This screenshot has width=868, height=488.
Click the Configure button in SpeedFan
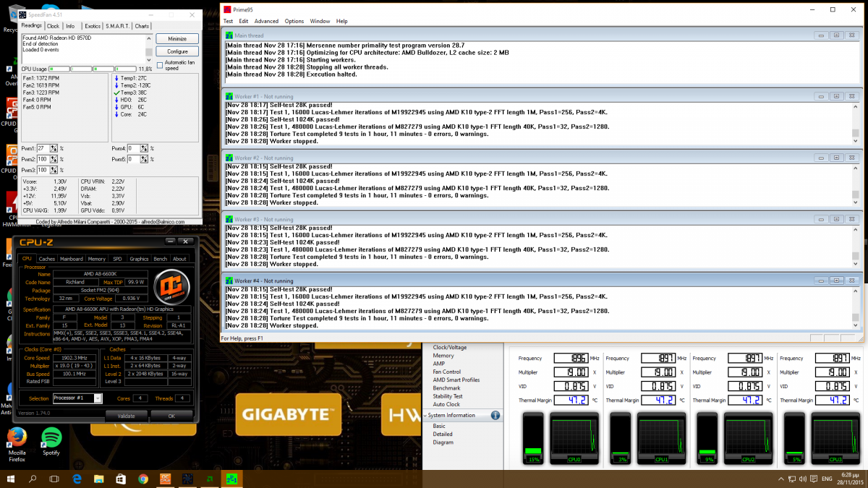[x=177, y=51]
